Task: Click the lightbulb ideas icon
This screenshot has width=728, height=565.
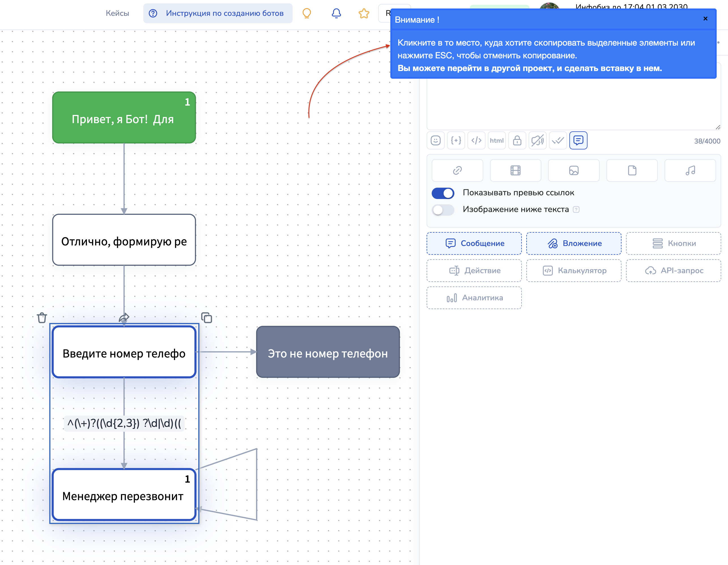Action: (306, 13)
